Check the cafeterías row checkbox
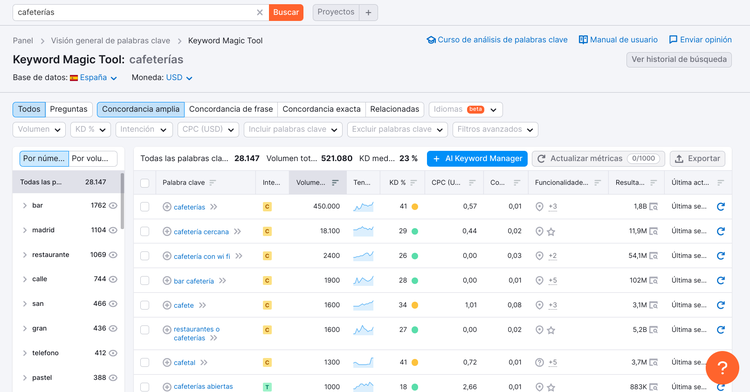This screenshot has width=750, height=392. click(x=145, y=207)
